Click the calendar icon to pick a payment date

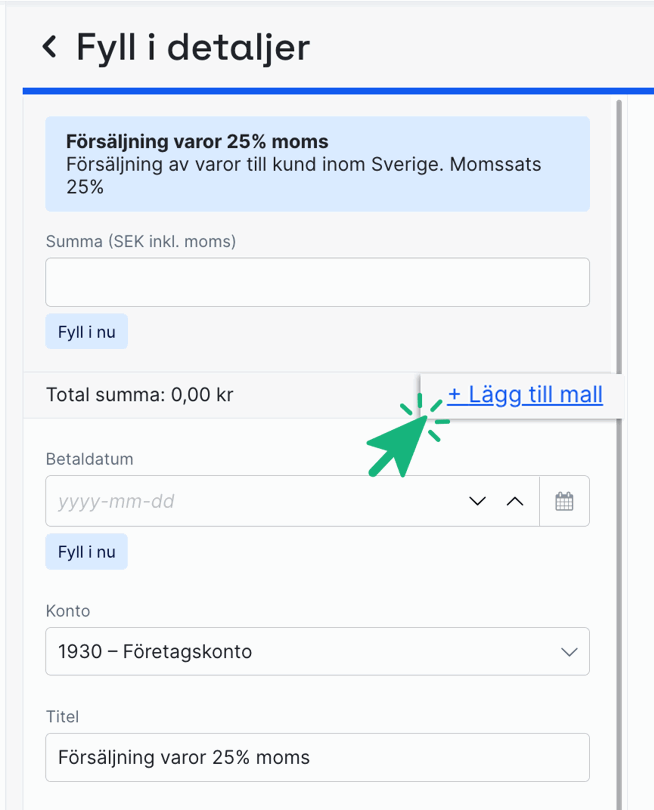point(565,500)
